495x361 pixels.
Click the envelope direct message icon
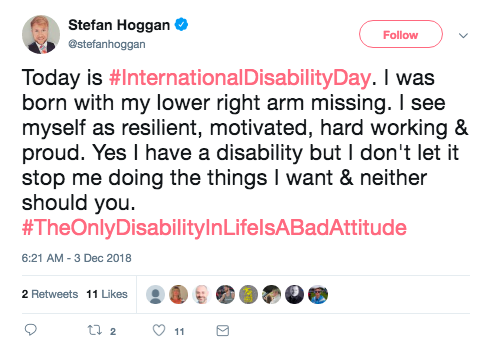[223, 331]
